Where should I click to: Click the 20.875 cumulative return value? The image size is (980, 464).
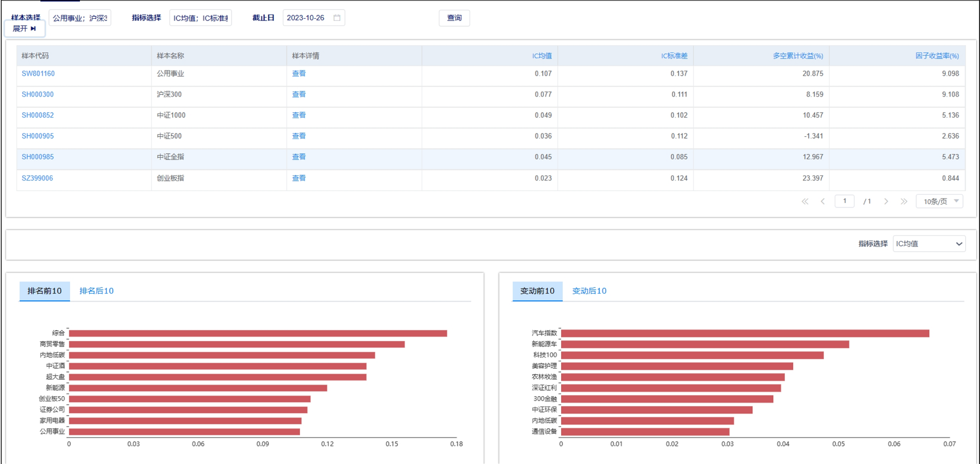coord(813,73)
